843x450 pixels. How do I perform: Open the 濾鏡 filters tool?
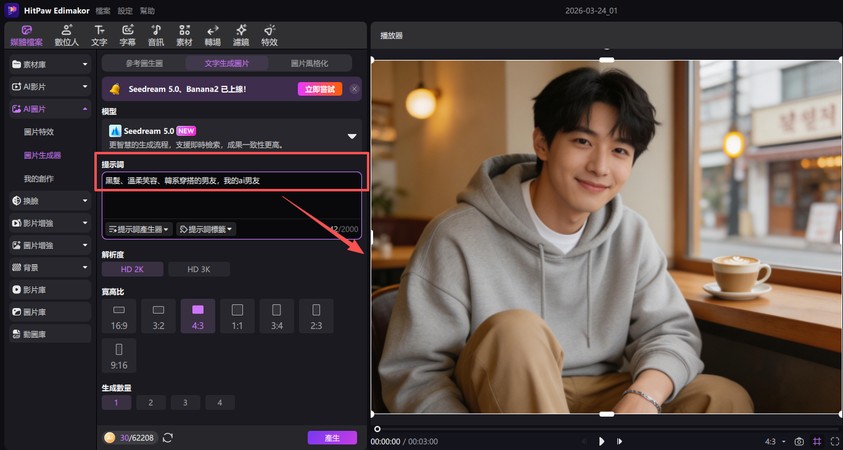coord(240,35)
